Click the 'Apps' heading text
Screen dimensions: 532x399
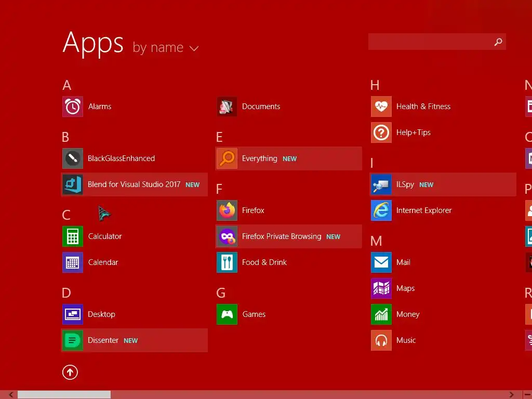94,44
